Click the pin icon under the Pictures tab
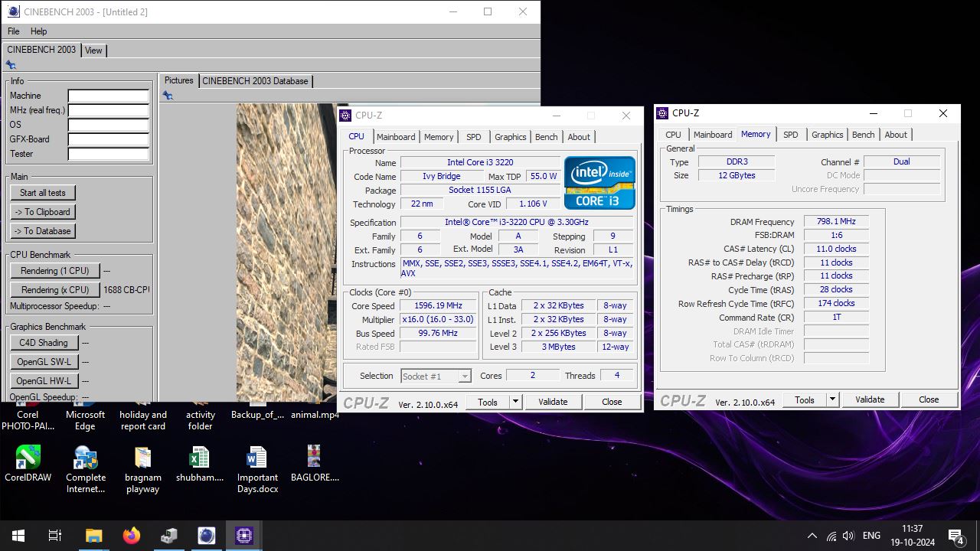The image size is (980, 551). tap(168, 96)
